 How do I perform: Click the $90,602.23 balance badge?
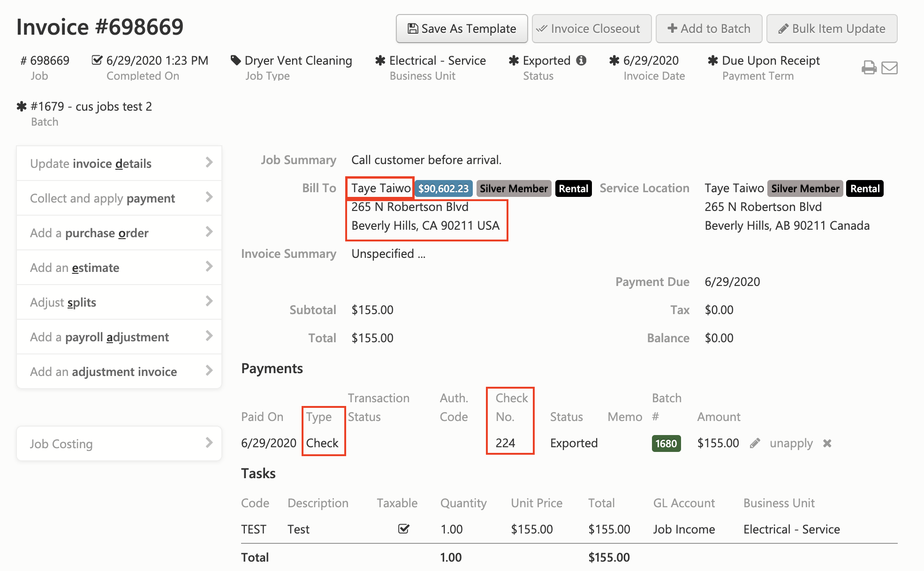tap(443, 188)
